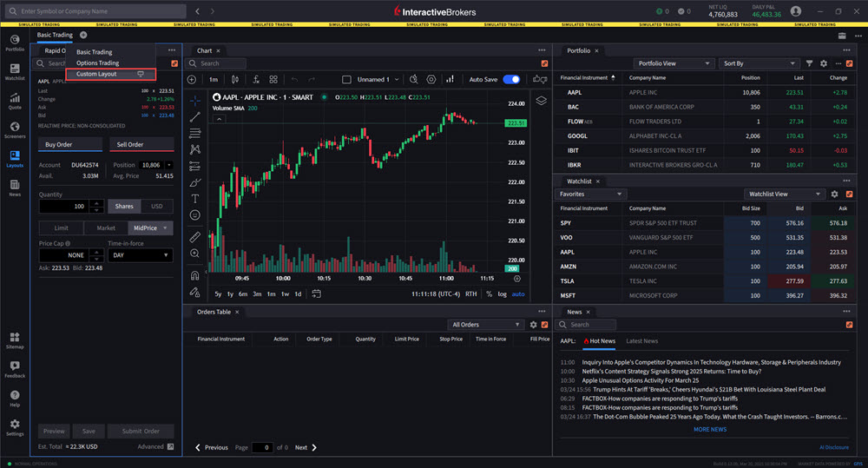
Task: Toggle log scale on chart
Action: pos(502,294)
